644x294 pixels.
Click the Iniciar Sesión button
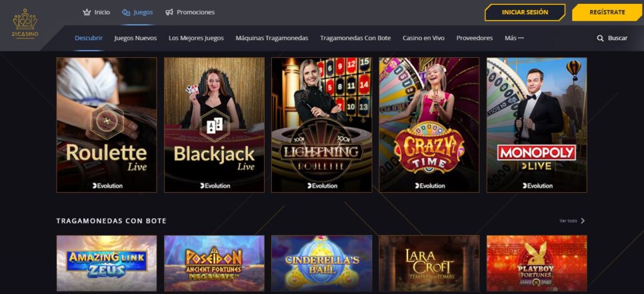[525, 13]
